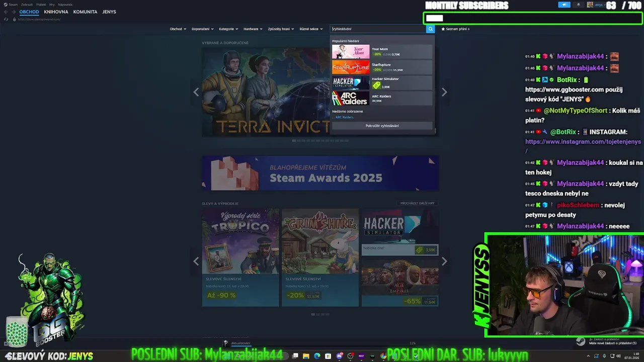644x362 pixels.
Task: Click the lock icon beside the store URL
Action: (x=14, y=19)
